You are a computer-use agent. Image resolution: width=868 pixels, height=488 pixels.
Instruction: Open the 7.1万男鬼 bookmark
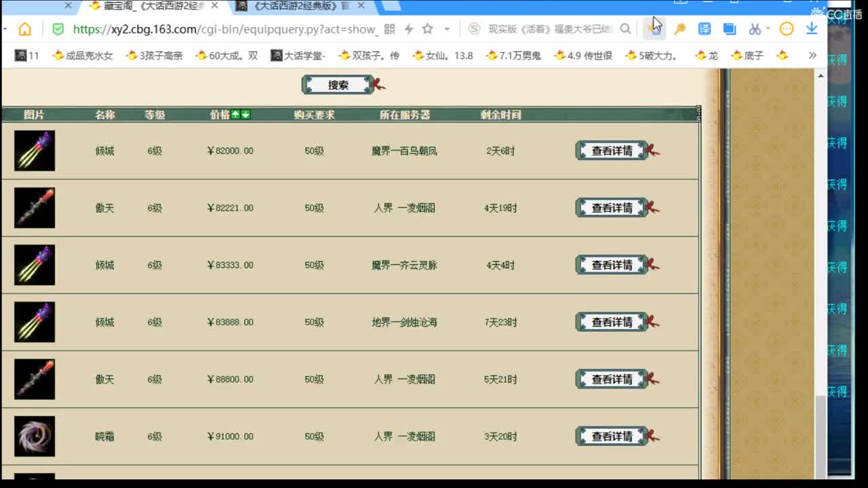513,56
